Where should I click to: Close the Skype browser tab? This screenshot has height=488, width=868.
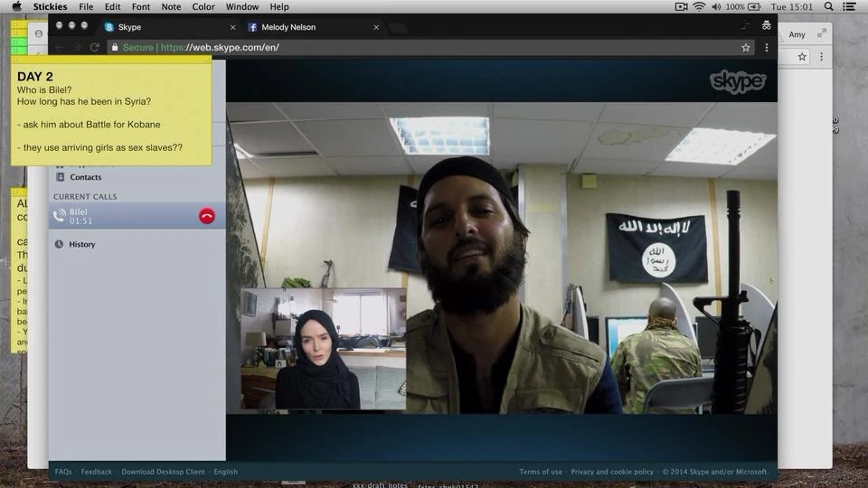pyautogui.click(x=232, y=27)
